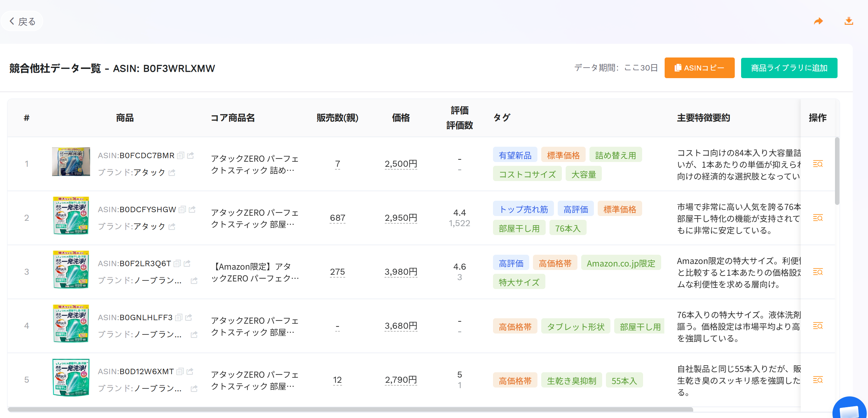The width and height of the screenshot is (868, 418).
Task: Open detail view icon for row 3
Action: coord(818,272)
